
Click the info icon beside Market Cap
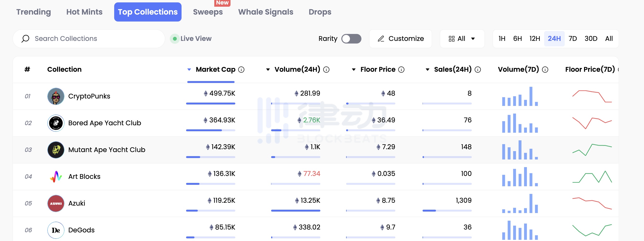[x=241, y=70]
